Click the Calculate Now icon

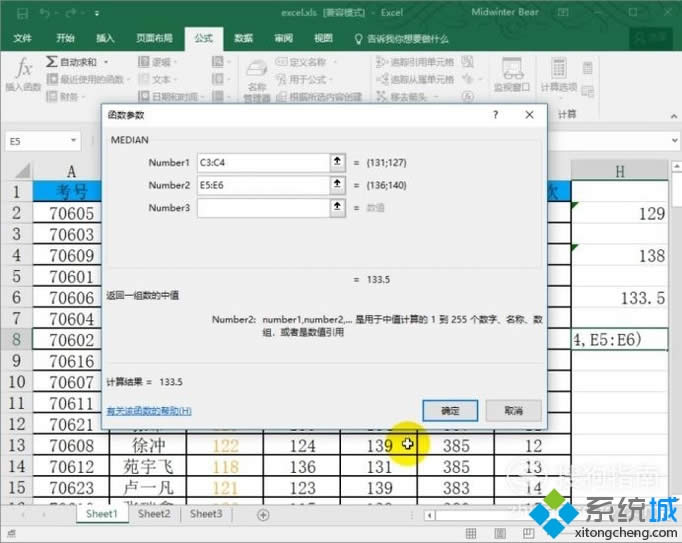(x=588, y=68)
